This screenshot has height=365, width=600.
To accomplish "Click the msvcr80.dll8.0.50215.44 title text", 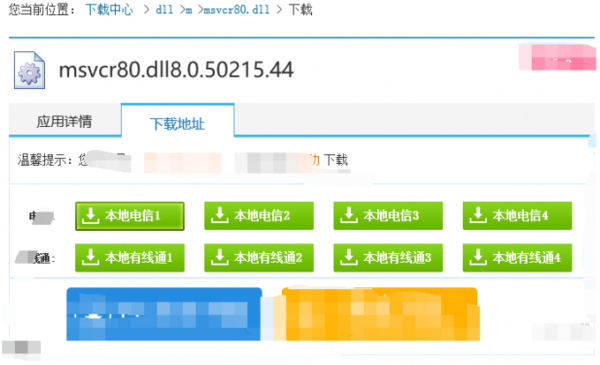I will coord(176,70).
